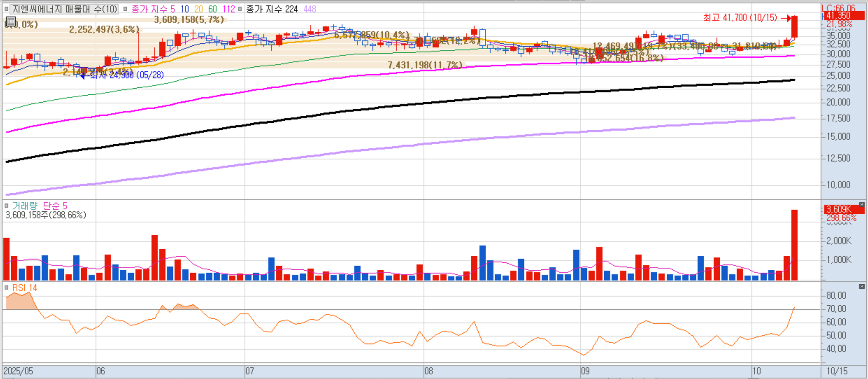The width and height of the screenshot is (868, 379).
Task: Click the 70.00 RSI axis level
Action: [x=836, y=309]
